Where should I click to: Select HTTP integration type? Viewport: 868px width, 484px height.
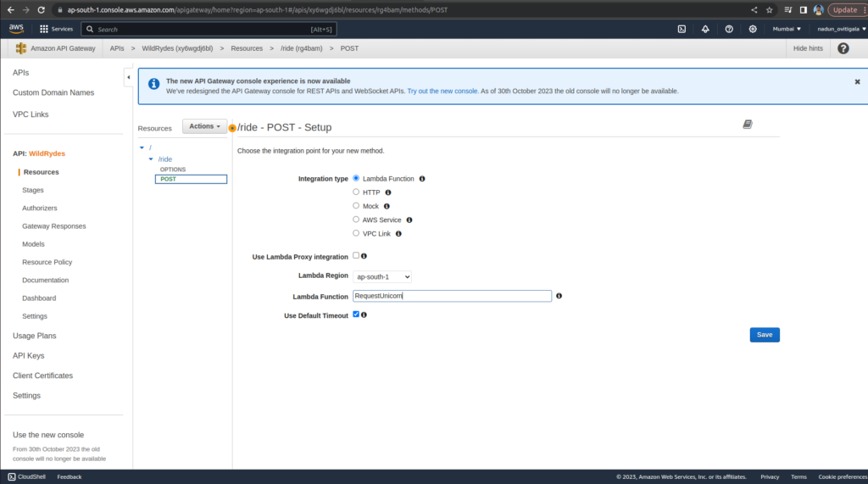coord(356,192)
